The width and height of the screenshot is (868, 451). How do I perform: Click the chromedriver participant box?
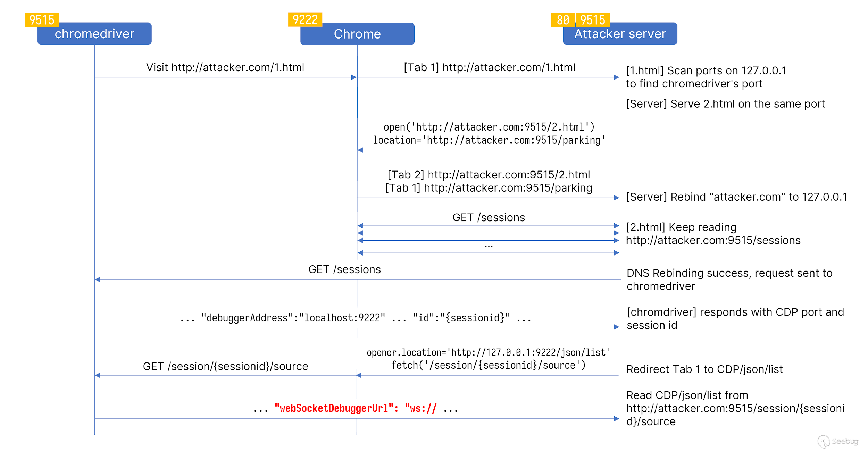(94, 34)
